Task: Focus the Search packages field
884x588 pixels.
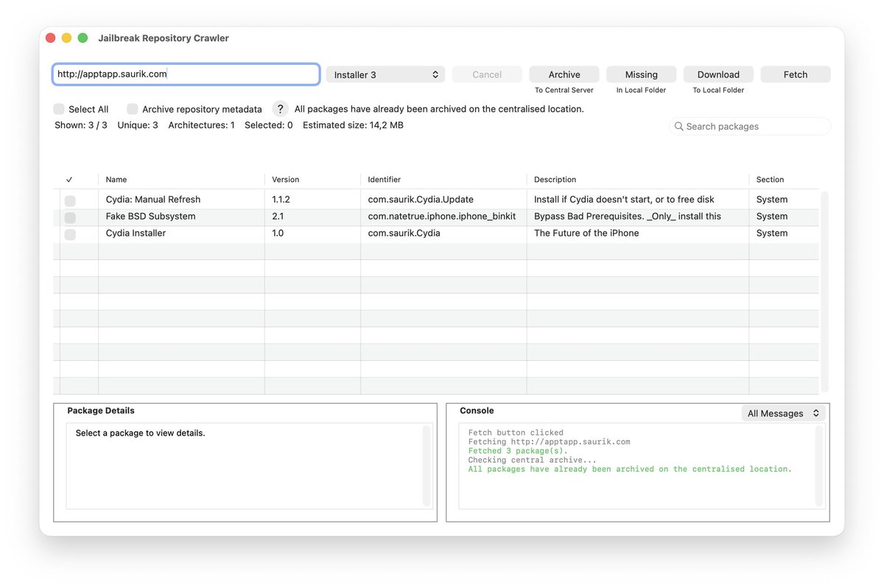Action: pos(750,127)
